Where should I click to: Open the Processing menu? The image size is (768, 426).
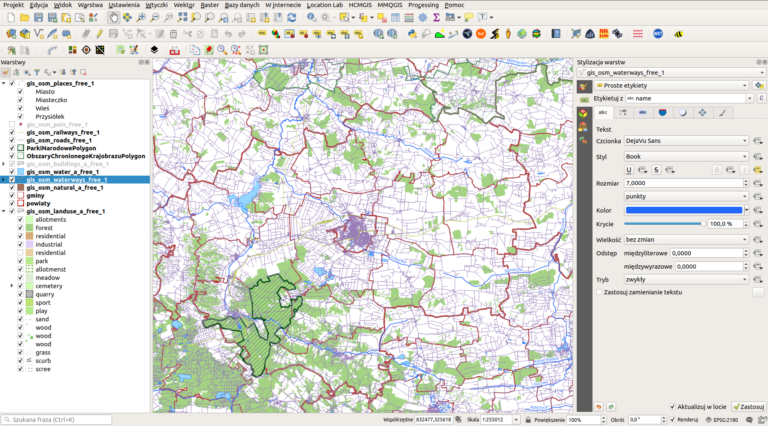(x=423, y=5)
